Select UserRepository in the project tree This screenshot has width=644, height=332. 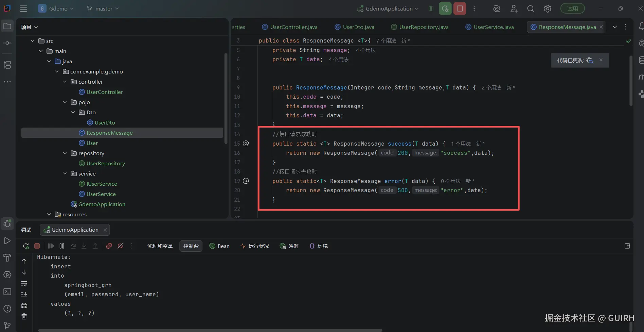pos(106,163)
